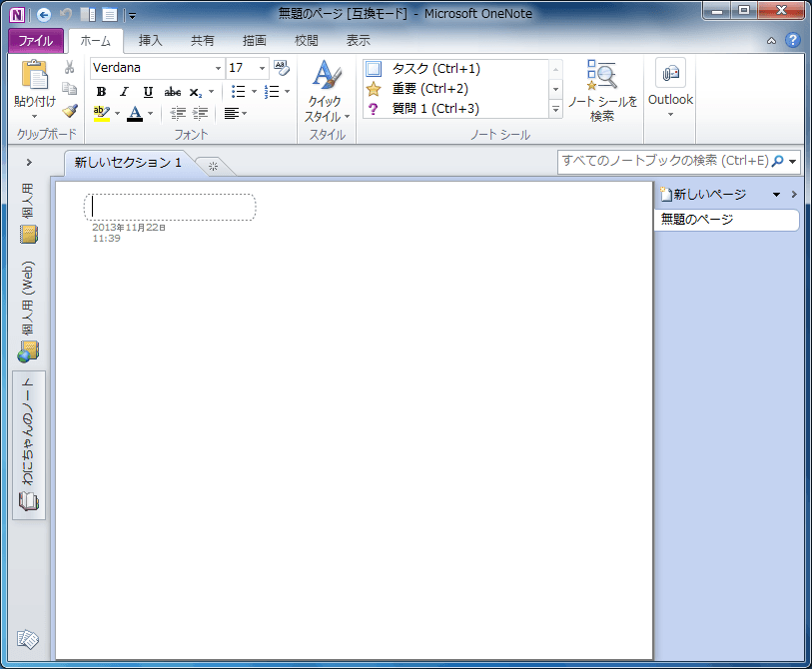Toggle タスク (Ctrl+1) task tag
812x669 pixels.
(x=455, y=69)
